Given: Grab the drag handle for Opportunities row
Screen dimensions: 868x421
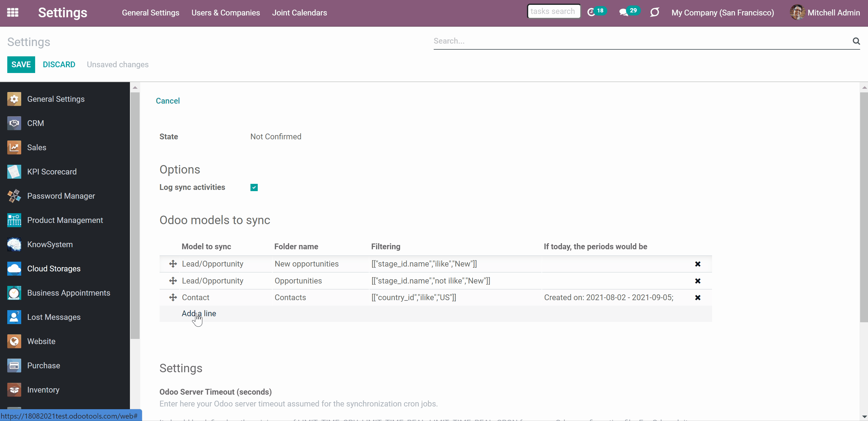Looking at the screenshot, I should [173, 280].
